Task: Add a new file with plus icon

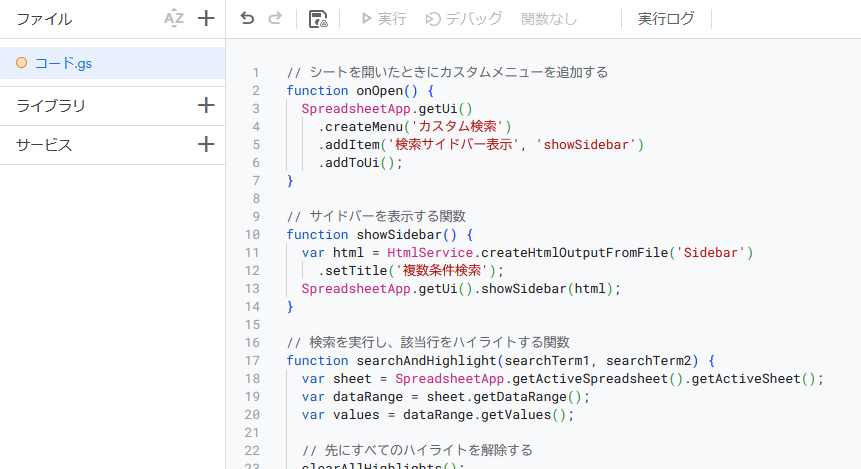Action: pos(206,19)
